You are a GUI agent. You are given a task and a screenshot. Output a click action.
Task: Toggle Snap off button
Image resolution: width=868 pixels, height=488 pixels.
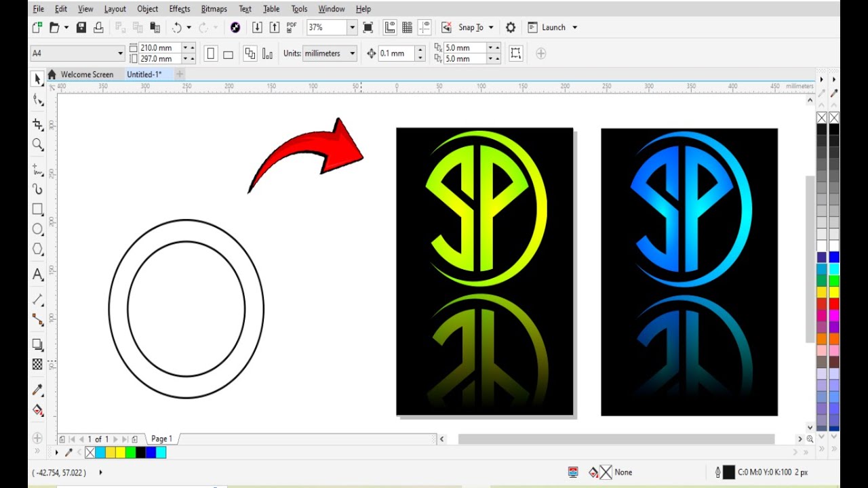446,27
